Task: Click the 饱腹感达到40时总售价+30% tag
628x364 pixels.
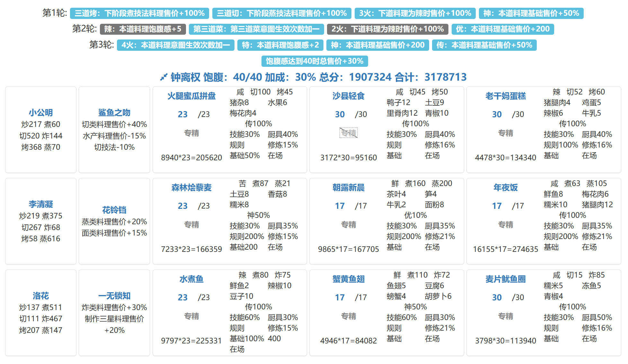Action: point(314,61)
